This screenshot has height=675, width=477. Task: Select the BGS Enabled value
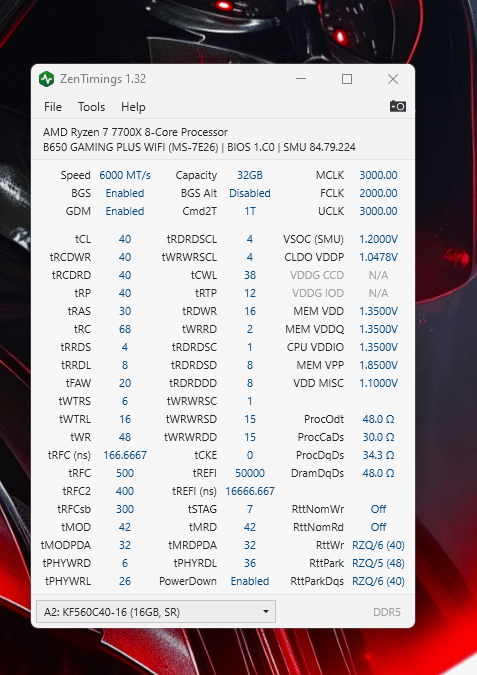pos(125,193)
